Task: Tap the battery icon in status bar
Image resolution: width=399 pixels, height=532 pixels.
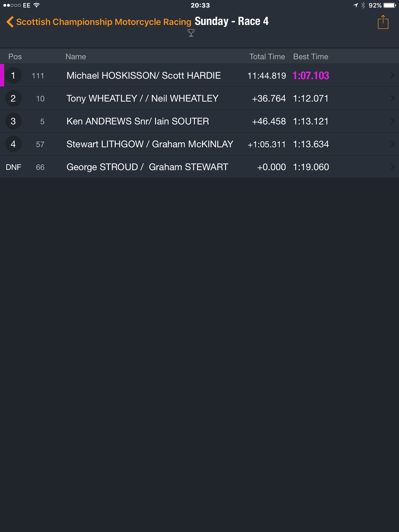Action: 390,5
